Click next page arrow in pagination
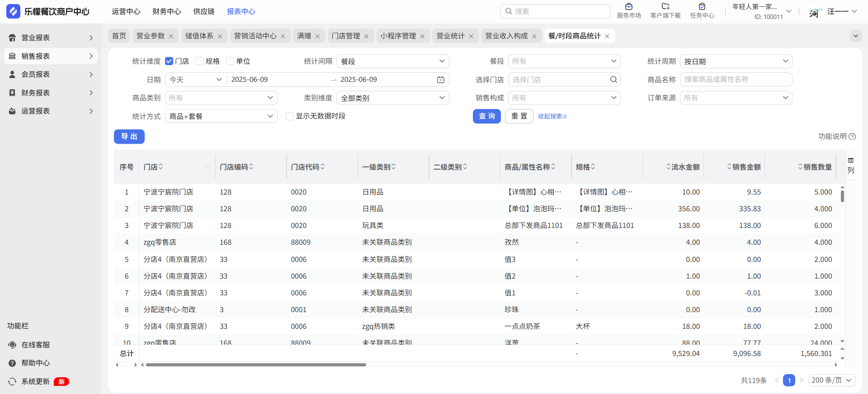The image size is (868, 394). [802, 380]
